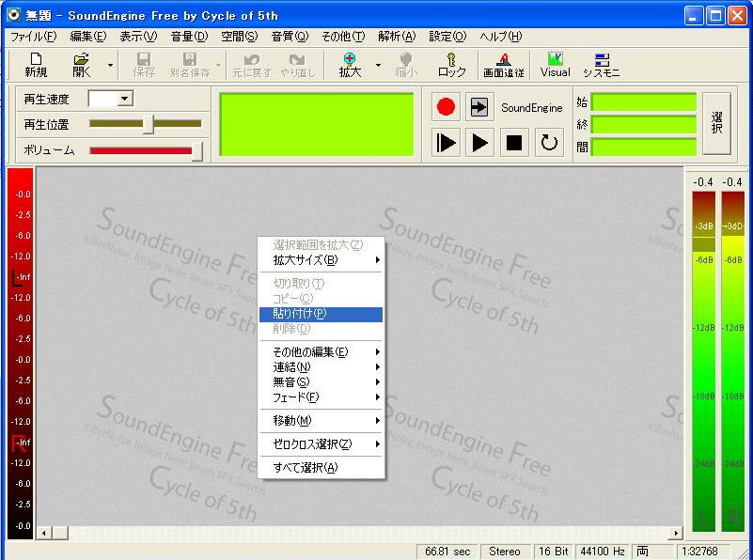Click the green time display panel
This screenshot has width=753, height=560.
tap(317, 124)
